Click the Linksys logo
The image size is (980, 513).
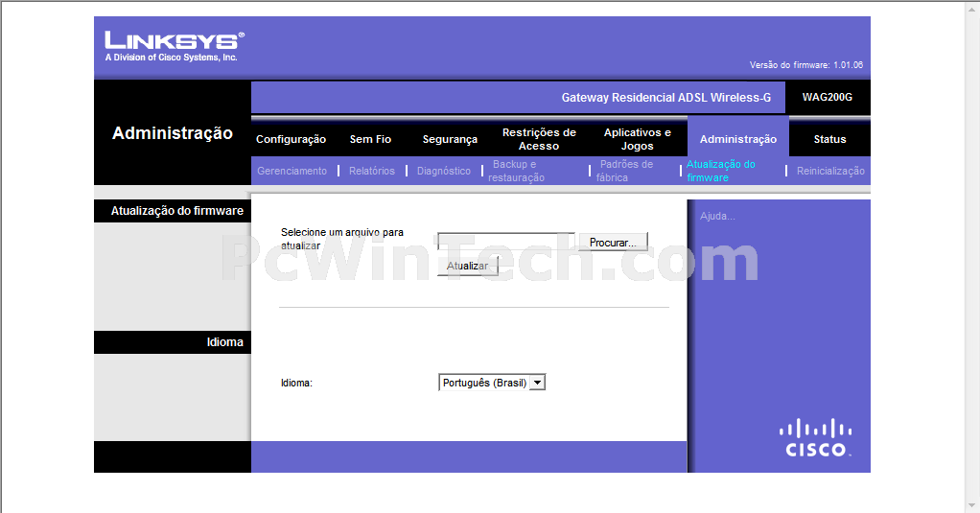(x=175, y=46)
